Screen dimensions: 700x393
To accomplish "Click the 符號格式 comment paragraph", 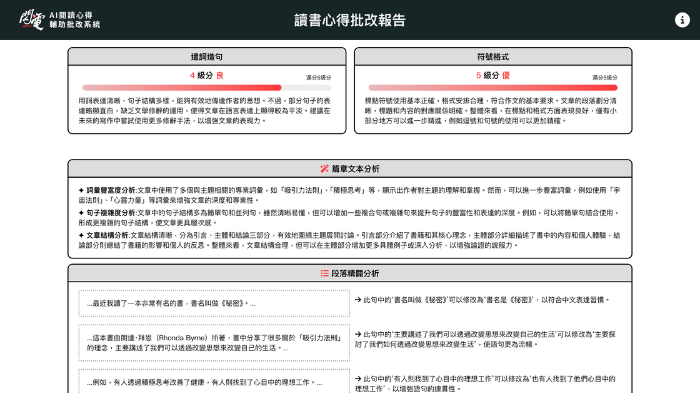I will [x=491, y=111].
